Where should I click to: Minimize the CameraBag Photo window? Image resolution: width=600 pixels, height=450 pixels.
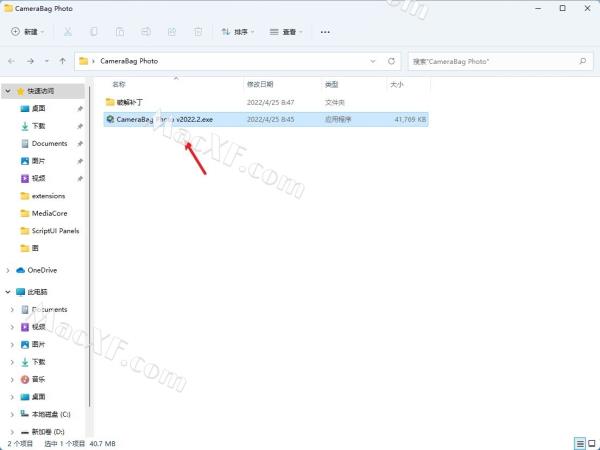[538, 8]
